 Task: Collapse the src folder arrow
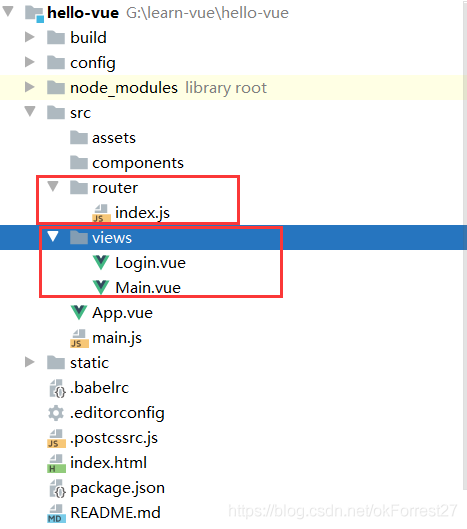[x=30, y=111]
